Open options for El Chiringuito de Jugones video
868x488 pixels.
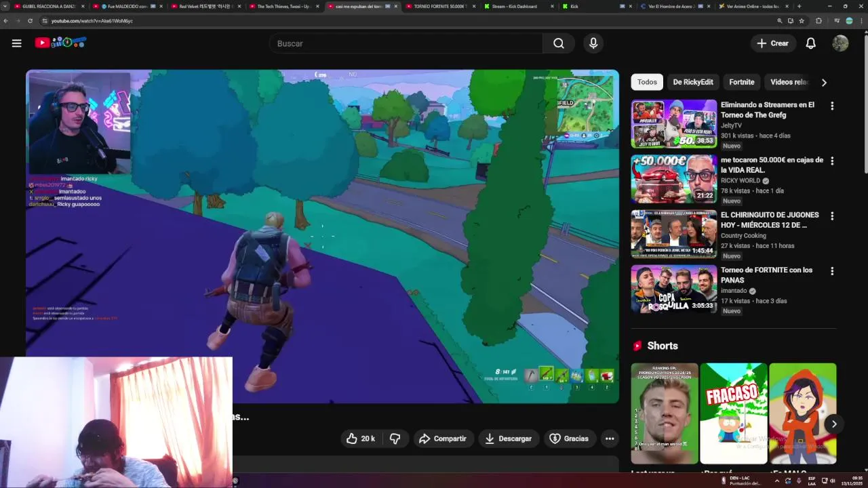(x=832, y=216)
